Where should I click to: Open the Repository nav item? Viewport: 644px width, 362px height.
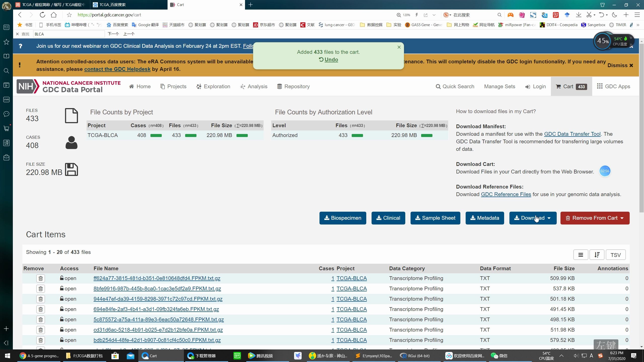[293, 86]
